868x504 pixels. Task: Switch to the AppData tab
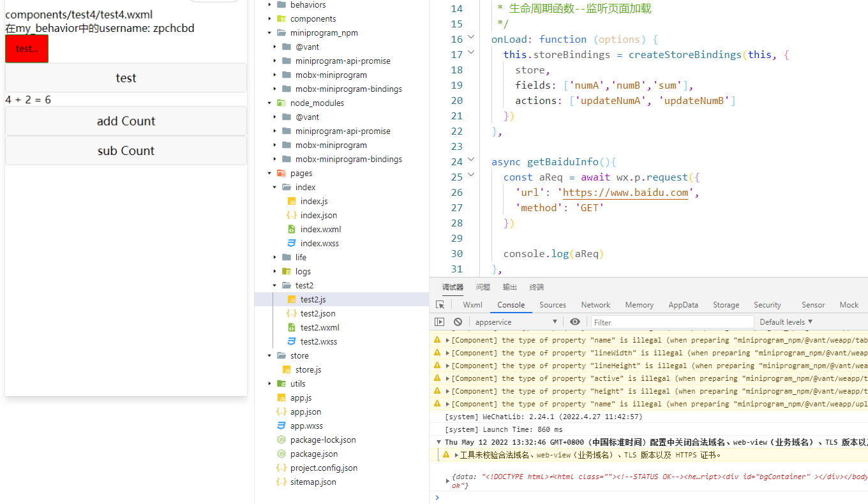point(683,305)
